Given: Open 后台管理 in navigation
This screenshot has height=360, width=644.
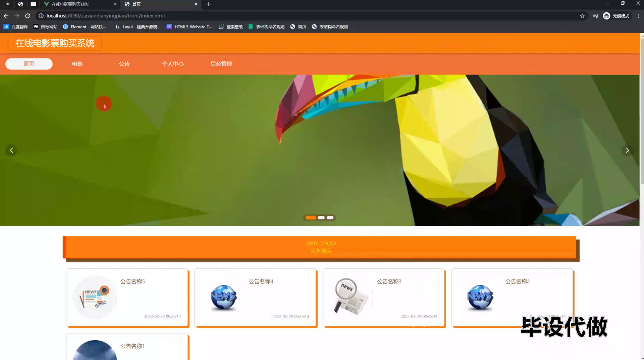Looking at the screenshot, I should coord(221,64).
